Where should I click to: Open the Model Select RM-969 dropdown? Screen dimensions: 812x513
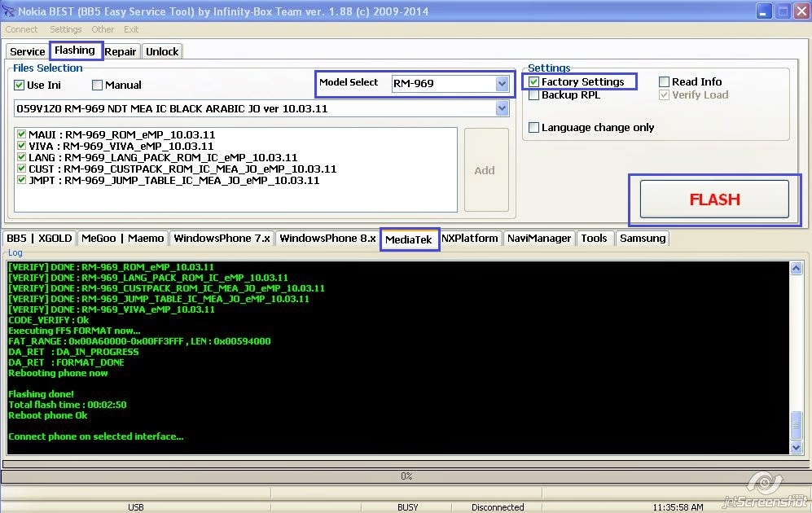[502, 83]
